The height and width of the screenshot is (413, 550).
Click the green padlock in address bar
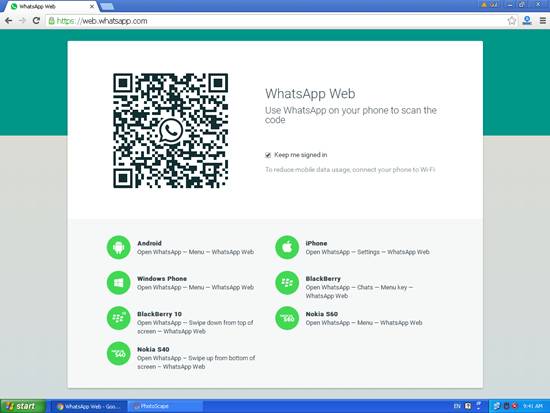[52, 21]
